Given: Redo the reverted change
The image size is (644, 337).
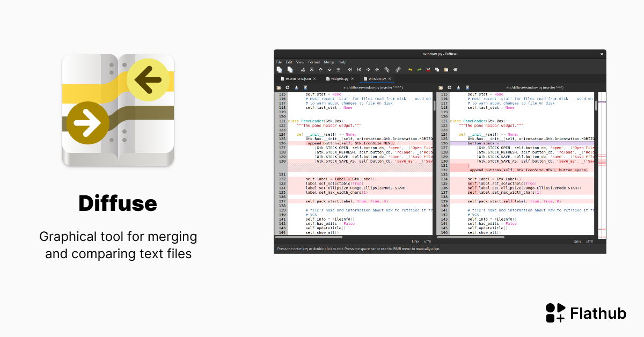Looking at the screenshot, I should (x=419, y=69).
